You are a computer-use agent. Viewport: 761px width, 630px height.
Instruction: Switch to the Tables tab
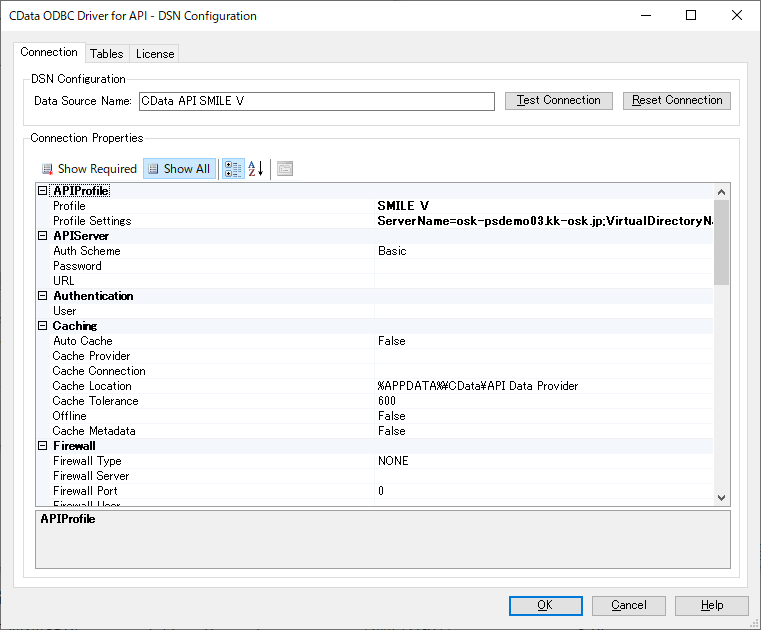click(x=107, y=54)
